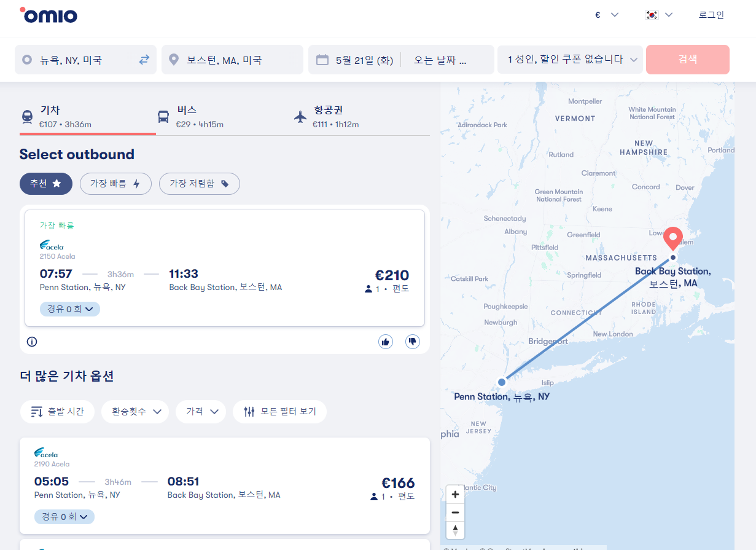Click the 로그인 link
The height and width of the screenshot is (550, 756).
tap(711, 15)
